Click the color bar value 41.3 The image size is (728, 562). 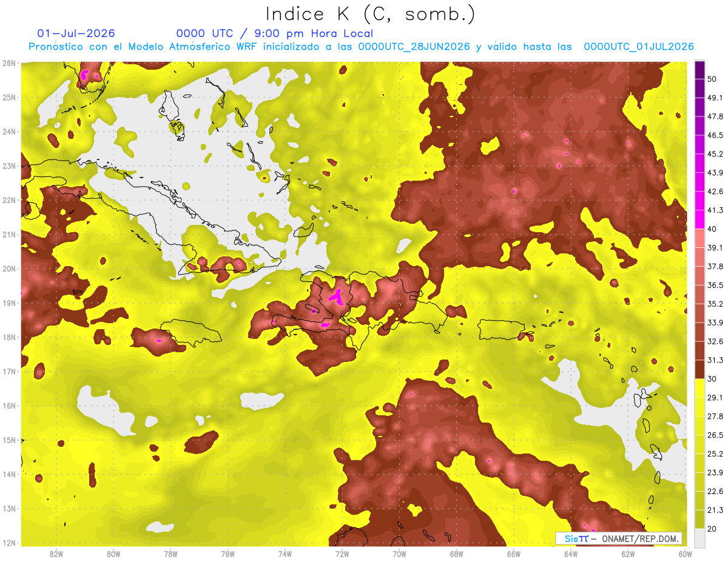tap(715, 210)
